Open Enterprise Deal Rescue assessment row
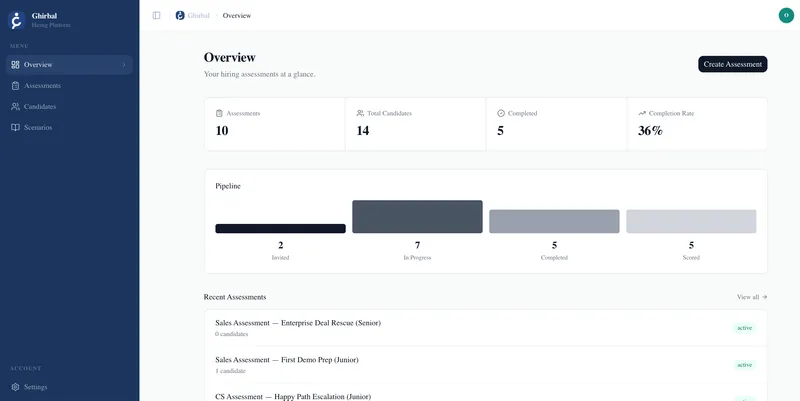Screen dimensions: 800x401 298,323
